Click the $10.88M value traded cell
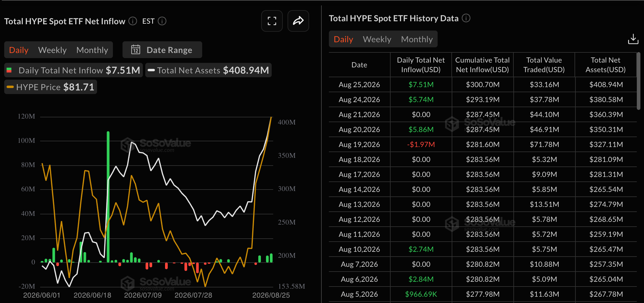 point(544,264)
